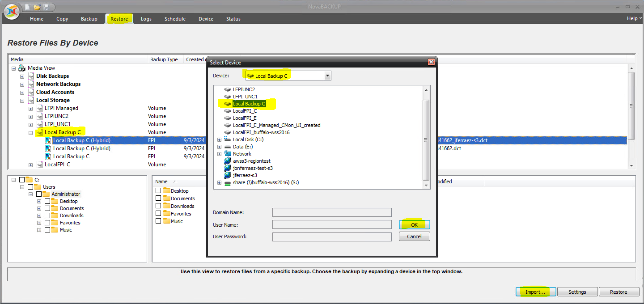Expand the share (S:) node in Select Device

click(219, 182)
